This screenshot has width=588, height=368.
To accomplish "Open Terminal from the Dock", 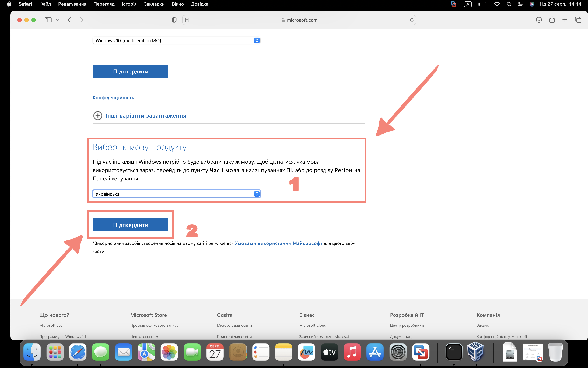I will pos(454,352).
